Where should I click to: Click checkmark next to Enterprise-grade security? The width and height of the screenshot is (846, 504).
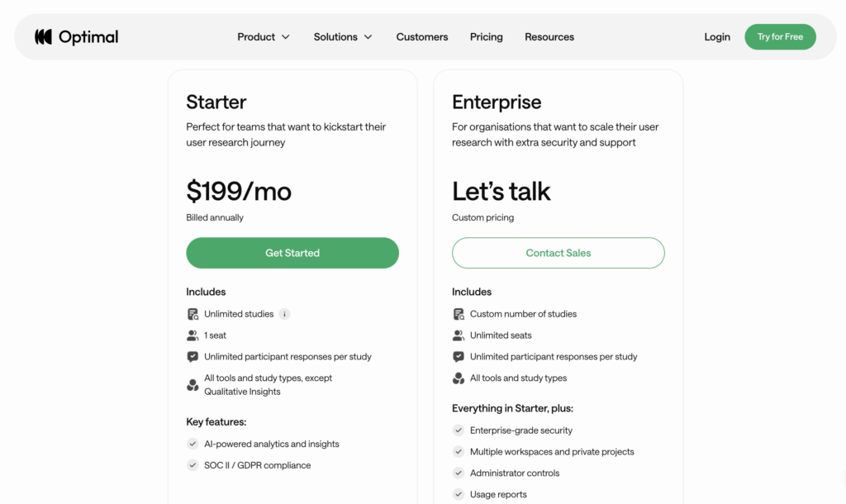pos(459,430)
